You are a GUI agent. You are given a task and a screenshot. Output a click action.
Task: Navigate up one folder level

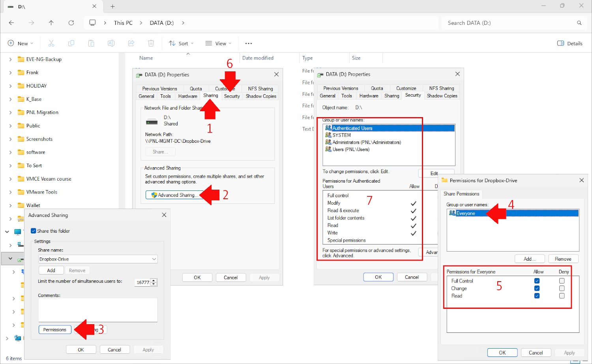tap(51, 23)
